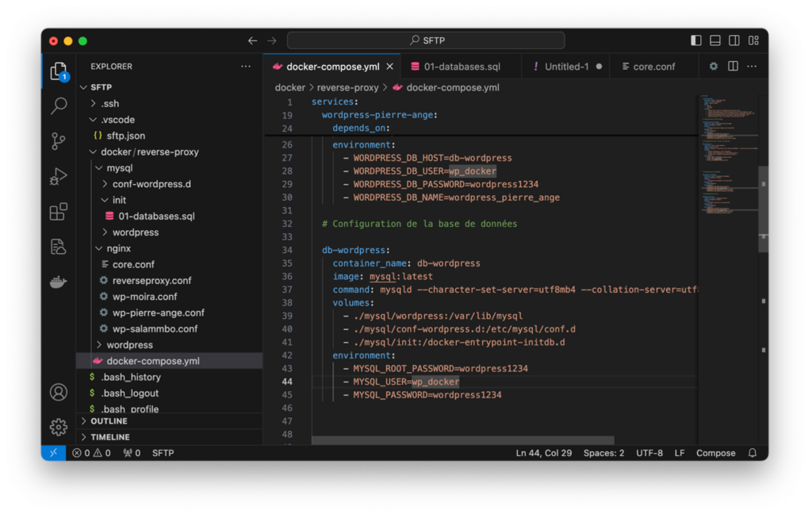Open core.conf in the explorer tree
Screen dimensions: 812x518
tap(170, 264)
